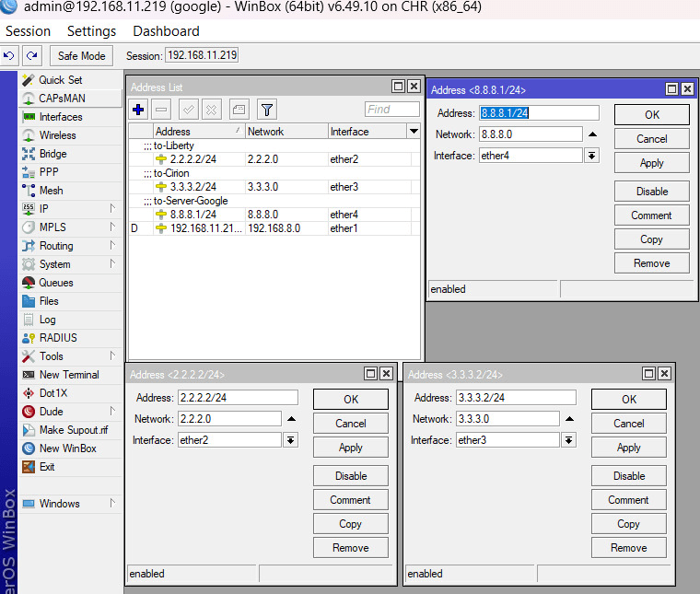Viewport: 700px width, 594px height.
Task: Click Apply in the 3.3.3.2/24 window
Action: coord(628,448)
